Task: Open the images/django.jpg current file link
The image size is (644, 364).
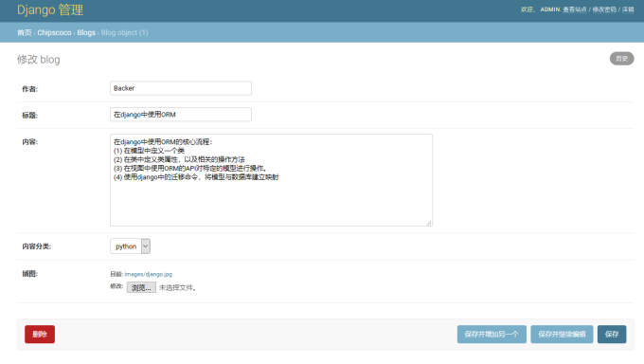Action: 149,274
